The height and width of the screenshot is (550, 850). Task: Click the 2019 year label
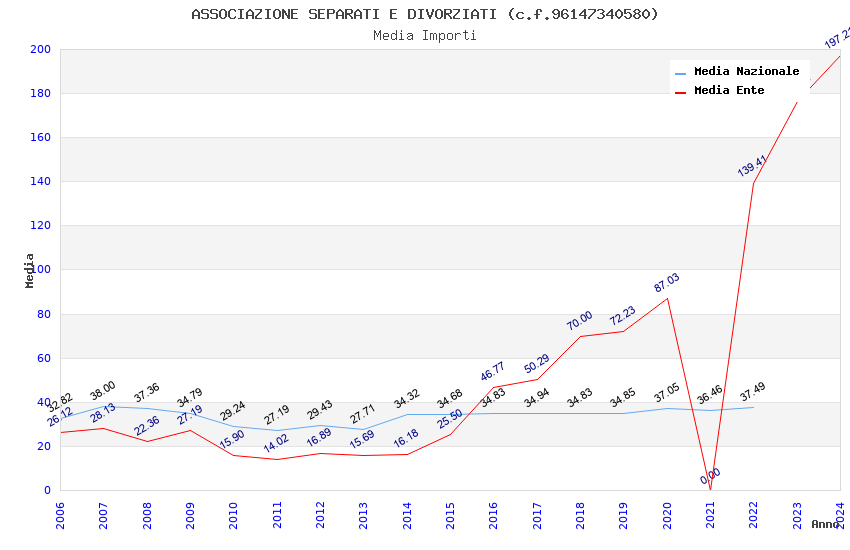(624, 515)
